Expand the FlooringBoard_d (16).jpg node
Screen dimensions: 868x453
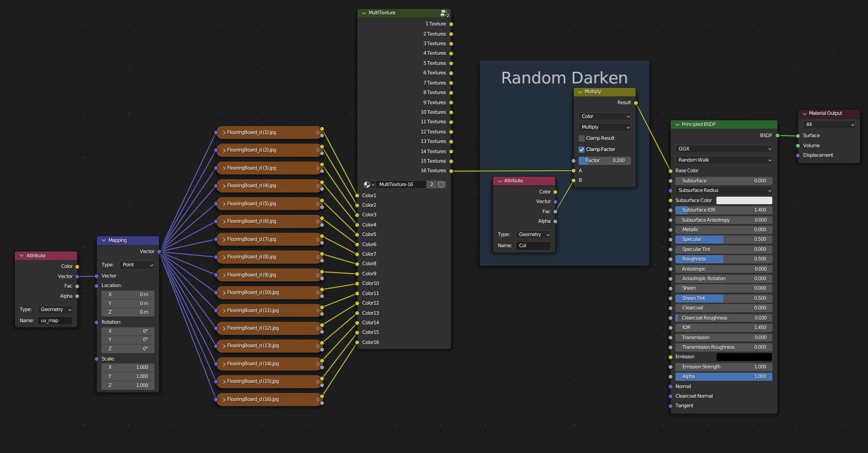pos(224,399)
